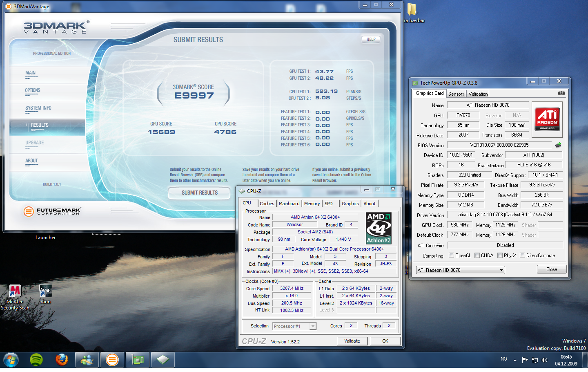Click the CPU-Z title bar icon
The height and width of the screenshot is (372, 588).
242,191
